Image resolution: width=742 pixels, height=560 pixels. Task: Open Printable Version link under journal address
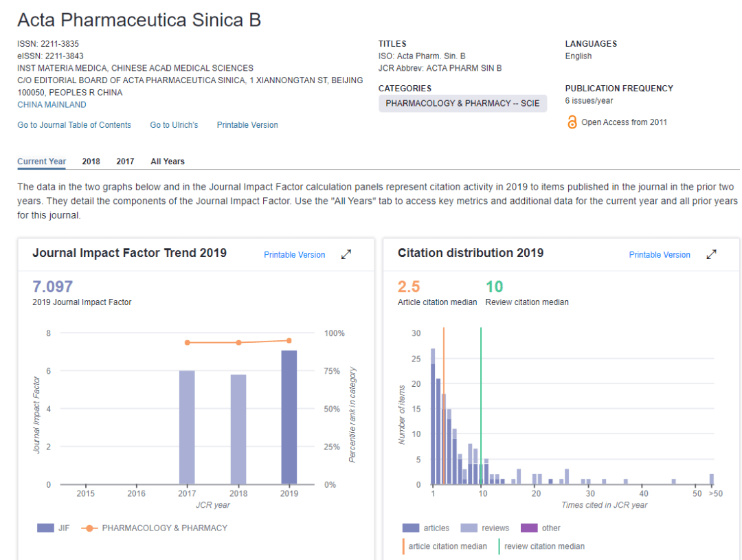pyautogui.click(x=247, y=125)
